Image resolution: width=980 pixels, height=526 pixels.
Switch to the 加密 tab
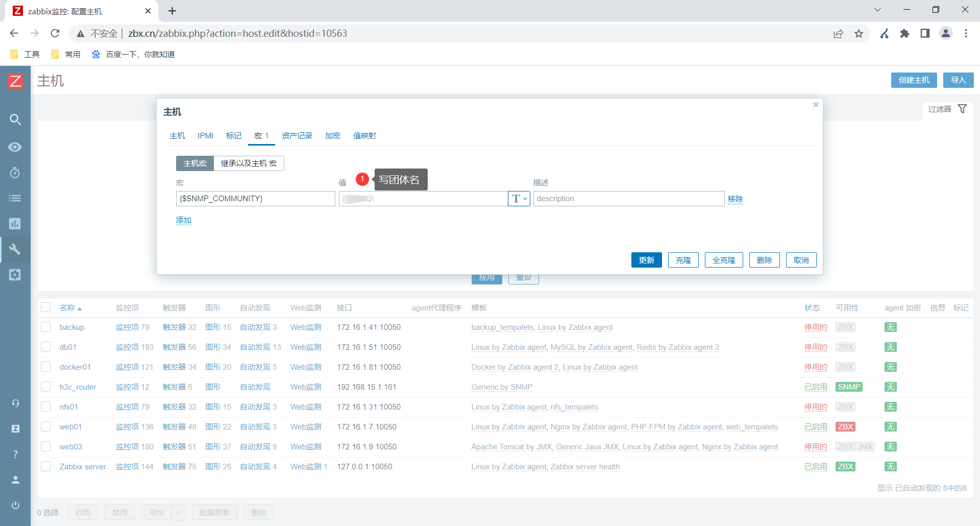point(333,136)
